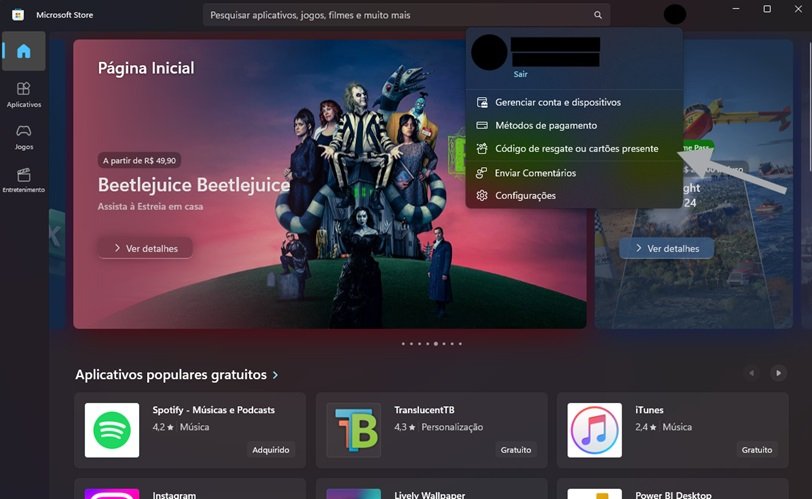This screenshot has height=499, width=812.
Task: Open Spotify - Músicas e Podcasts title
Action: (213, 410)
